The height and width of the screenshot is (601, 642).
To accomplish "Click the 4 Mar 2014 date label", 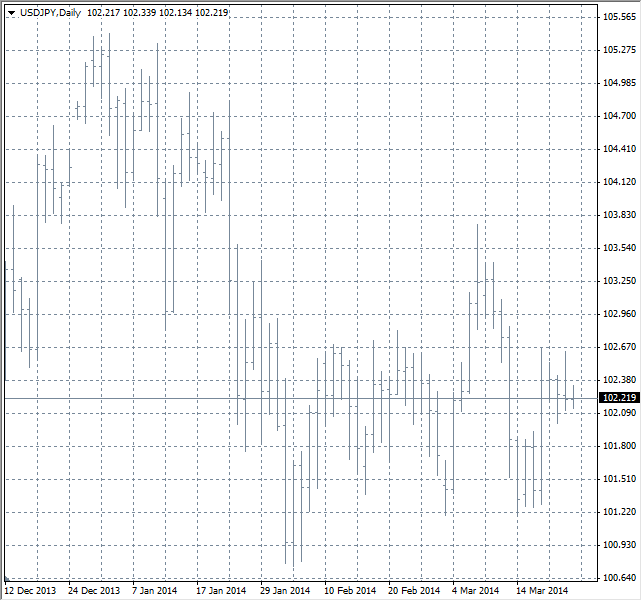I will [x=476, y=591].
